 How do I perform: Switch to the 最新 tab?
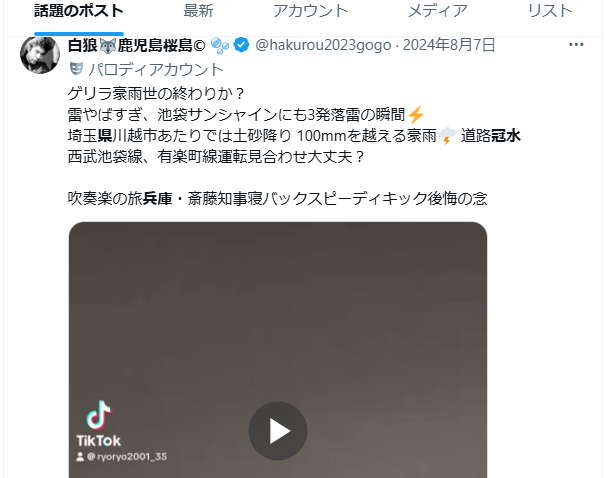[x=198, y=11]
